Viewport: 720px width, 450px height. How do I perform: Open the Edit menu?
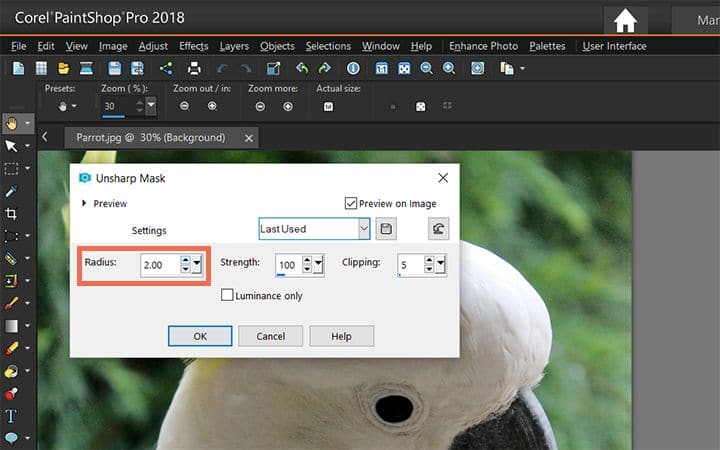[x=46, y=46]
